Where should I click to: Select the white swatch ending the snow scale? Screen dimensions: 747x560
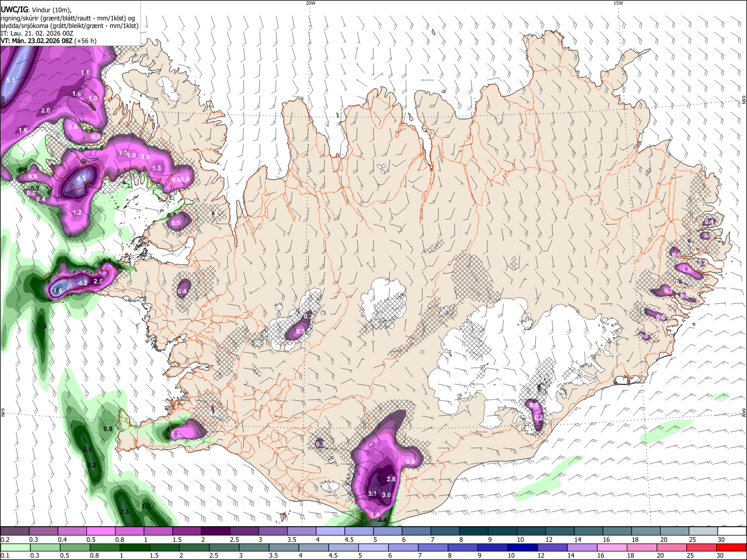click(x=732, y=531)
